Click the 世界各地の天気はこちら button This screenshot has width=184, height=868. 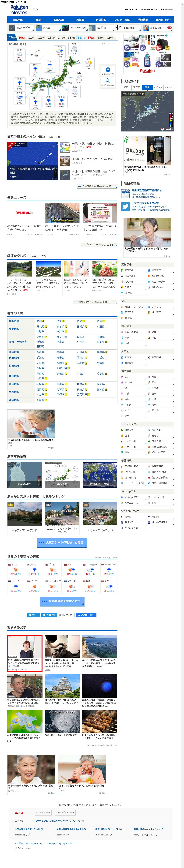(x=62, y=601)
